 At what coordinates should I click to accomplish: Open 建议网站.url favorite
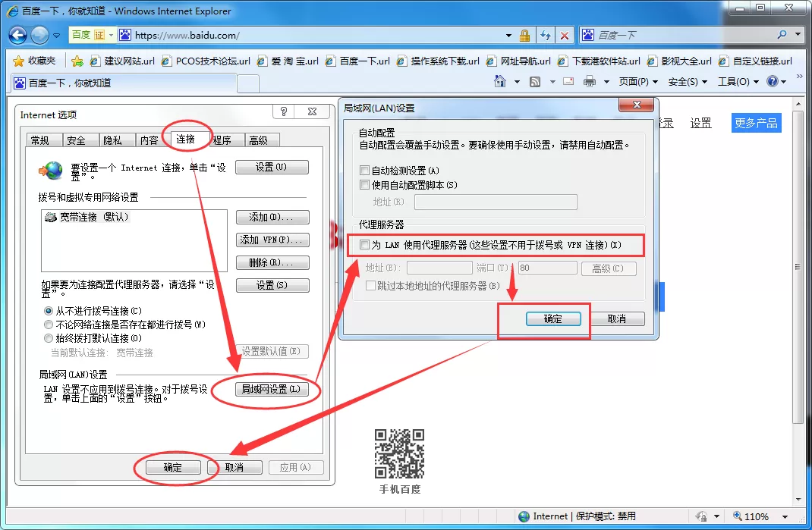[123, 61]
